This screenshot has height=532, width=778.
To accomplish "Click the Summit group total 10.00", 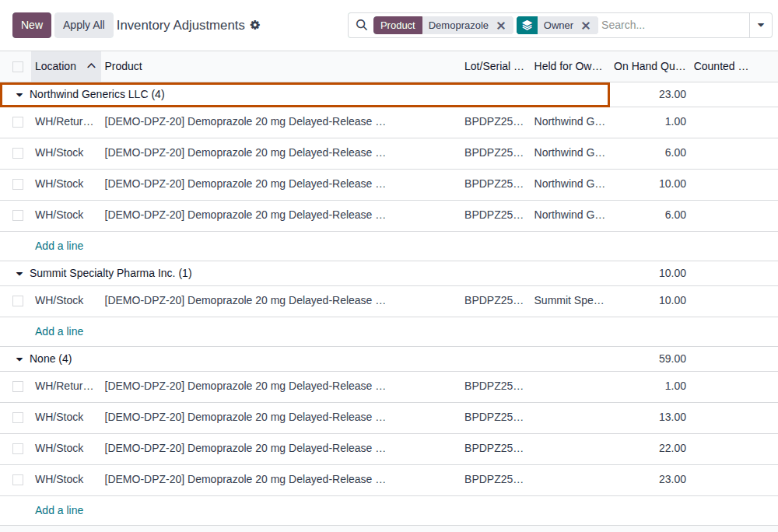I will [672, 273].
